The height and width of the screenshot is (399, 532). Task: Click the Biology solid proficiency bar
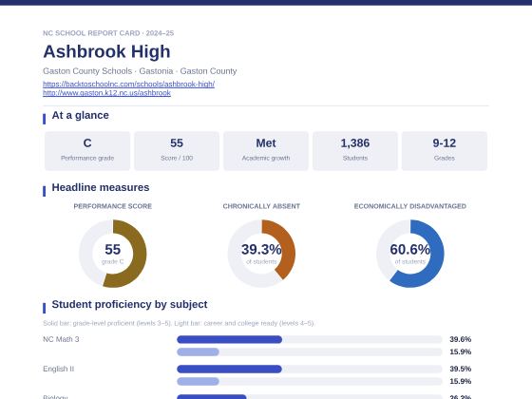(x=212, y=397)
